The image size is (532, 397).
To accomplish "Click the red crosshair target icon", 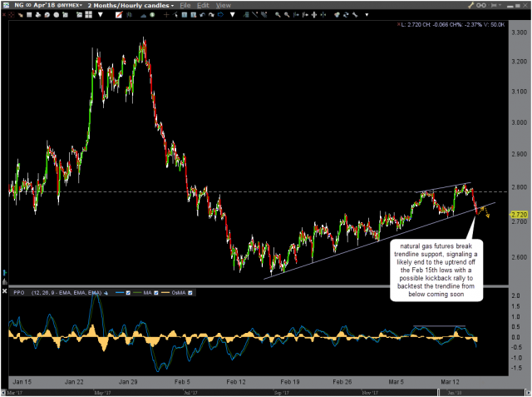I will 12,15.
